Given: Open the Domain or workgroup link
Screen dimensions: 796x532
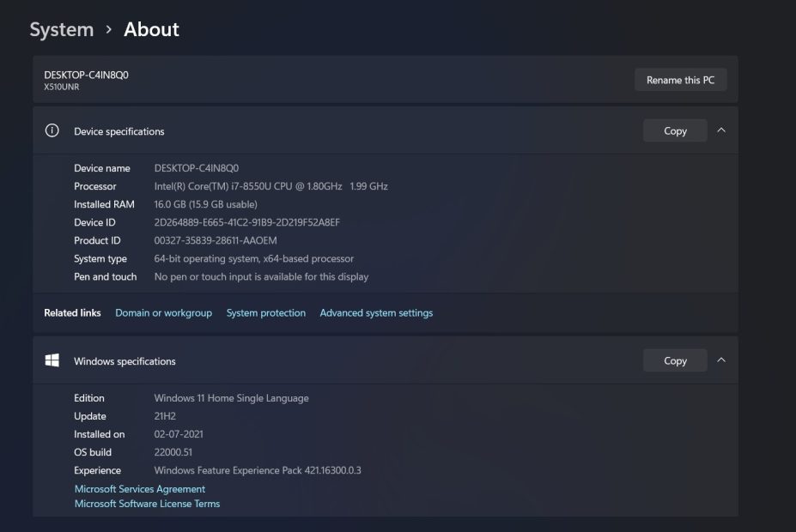Looking at the screenshot, I should pyautogui.click(x=163, y=313).
